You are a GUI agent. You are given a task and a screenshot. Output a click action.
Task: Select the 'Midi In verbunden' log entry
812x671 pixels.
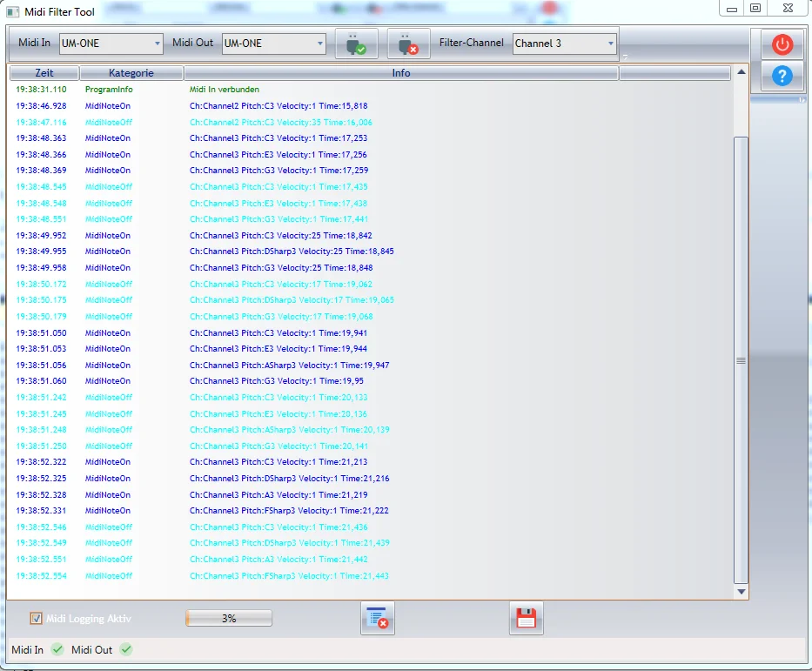click(x=370, y=90)
